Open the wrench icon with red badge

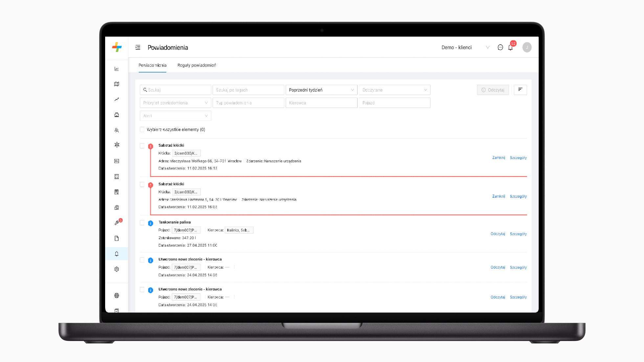(x=117, y=223)
